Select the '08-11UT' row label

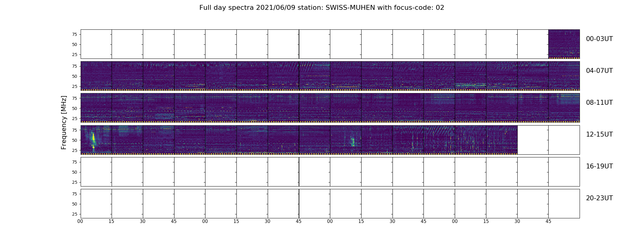click(x=599, y=103)
